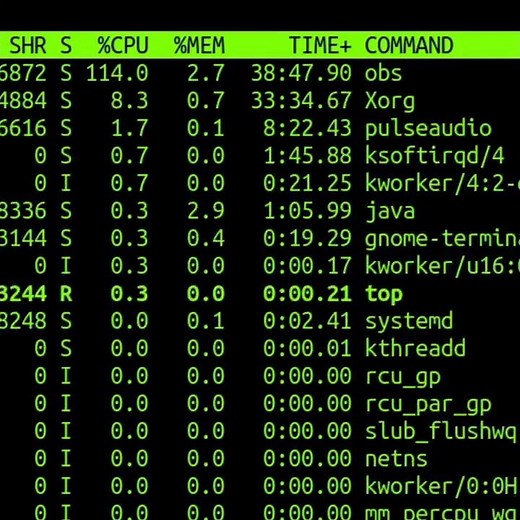Click the 0.7 memory value for Xorg
This screenshot has height=520, width=520.
[206, 101]
